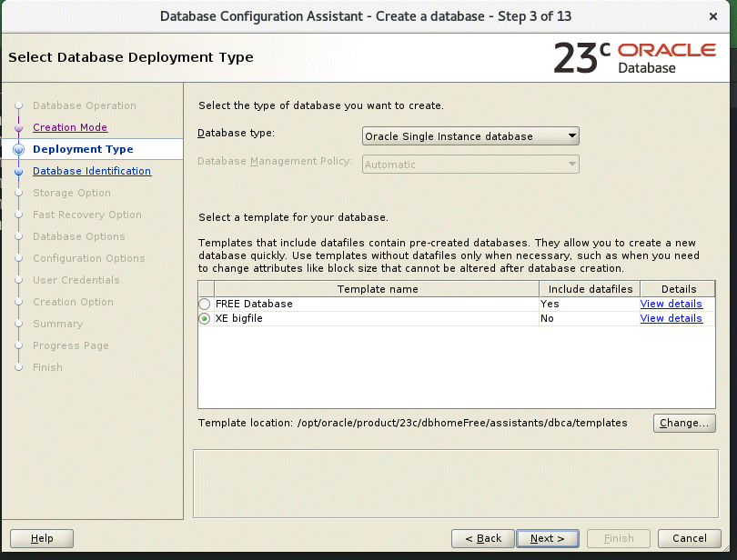Click the Database Management Policy dropdown
The width and height of the screenshot is (737, 560).
pos(470,165)
